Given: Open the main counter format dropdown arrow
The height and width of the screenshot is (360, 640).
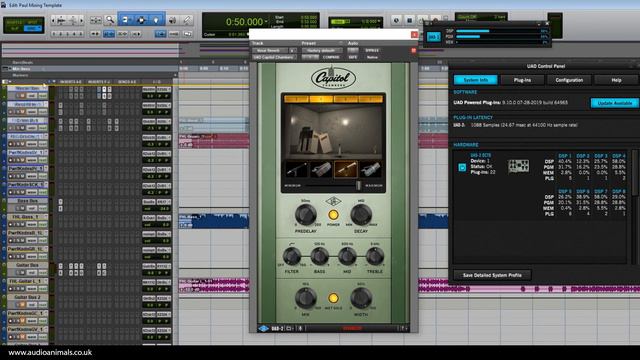Looking at the screenshot, I should click(x=267, y=21).
